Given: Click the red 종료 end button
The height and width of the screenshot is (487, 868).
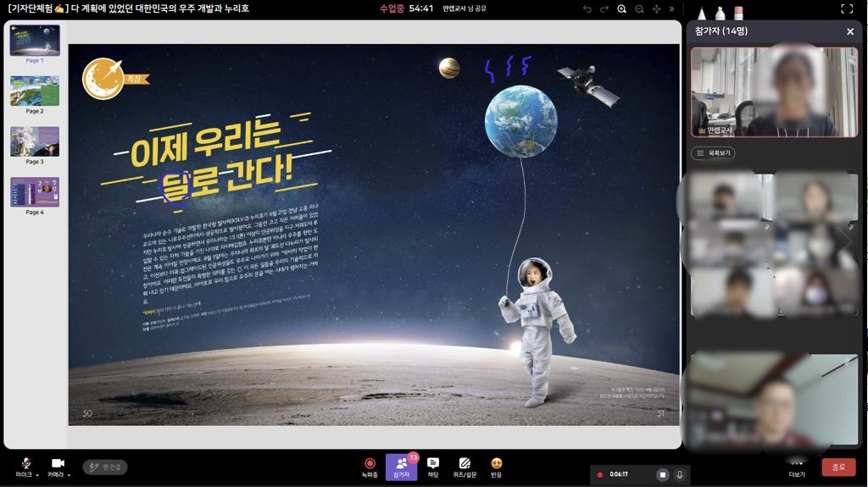Looking at the screenshot, I should pos(837,467).
